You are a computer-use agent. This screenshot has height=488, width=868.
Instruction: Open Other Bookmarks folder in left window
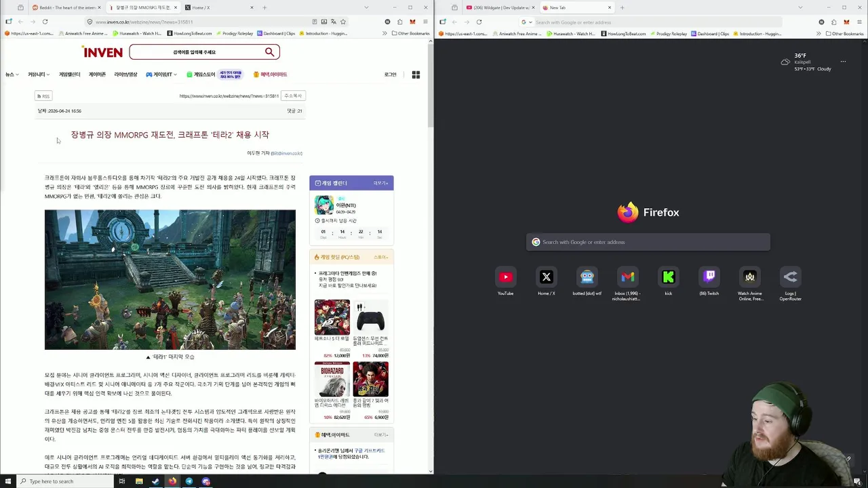click(x=411, y=33)
